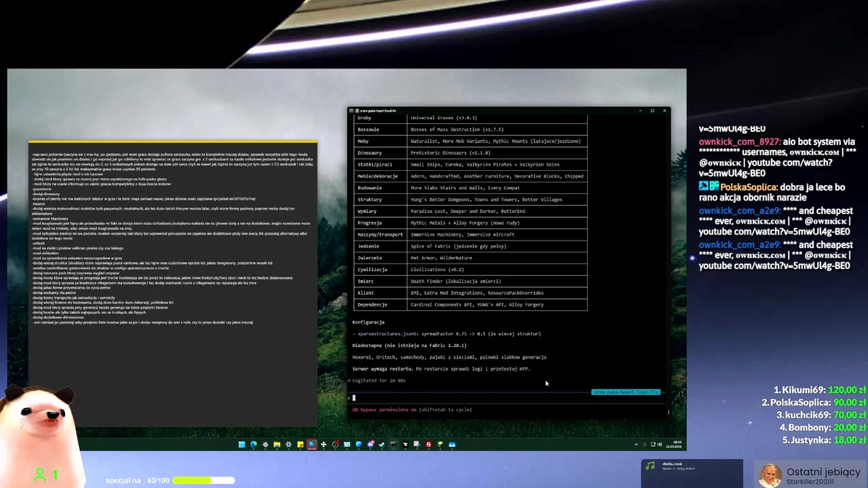The height and width of the screenshot is (488, 868).
Task: Open the Windows Start menu
Action: tap(241, 445)
